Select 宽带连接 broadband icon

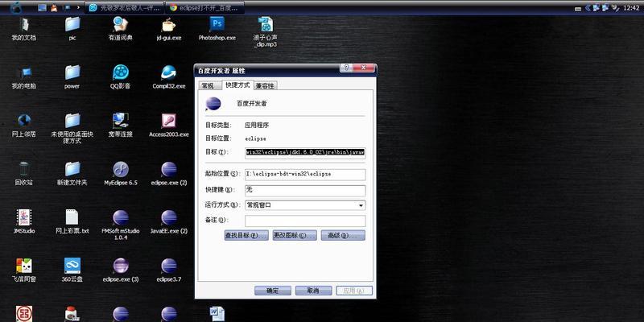click(120, 125)
